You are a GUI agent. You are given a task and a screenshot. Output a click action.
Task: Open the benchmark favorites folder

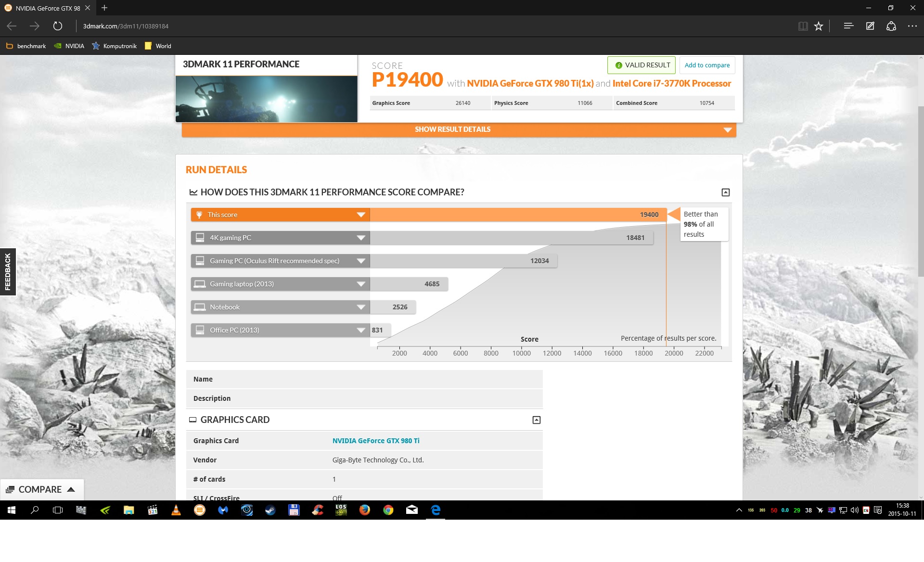pyautogui.click(x=26, y=46)
